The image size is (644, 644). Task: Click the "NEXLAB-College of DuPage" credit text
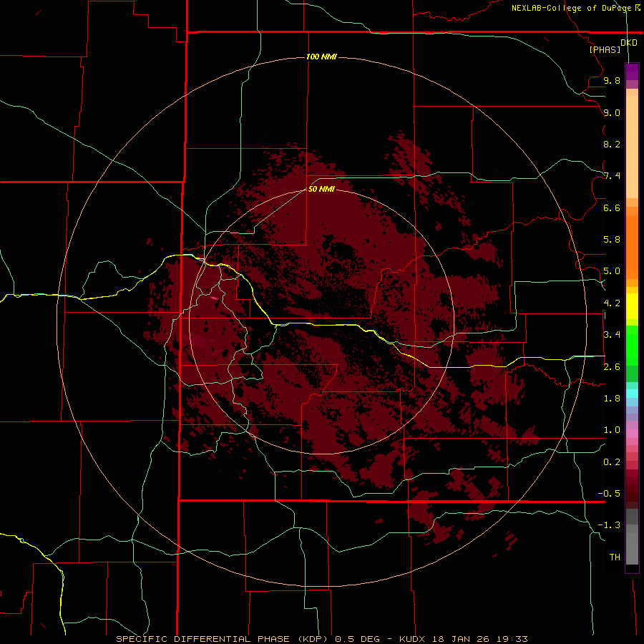pyautogui.click(x=572, y=8)
